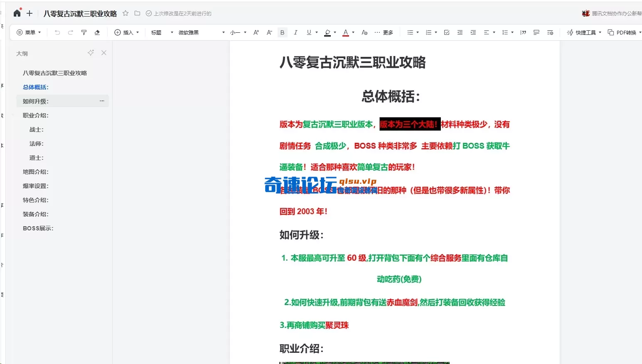642x364 pixels.
Task: Jump to 战士 in outline
Action: tap(37, 129)
